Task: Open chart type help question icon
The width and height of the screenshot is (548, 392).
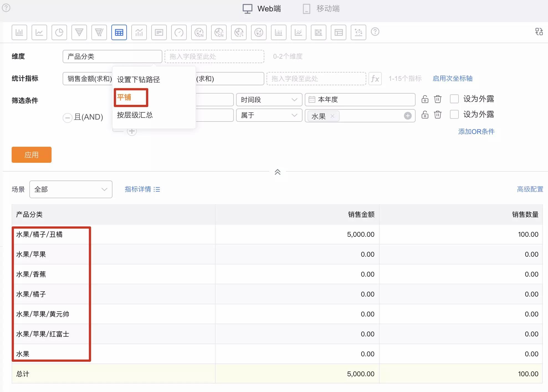Action: 375,32
